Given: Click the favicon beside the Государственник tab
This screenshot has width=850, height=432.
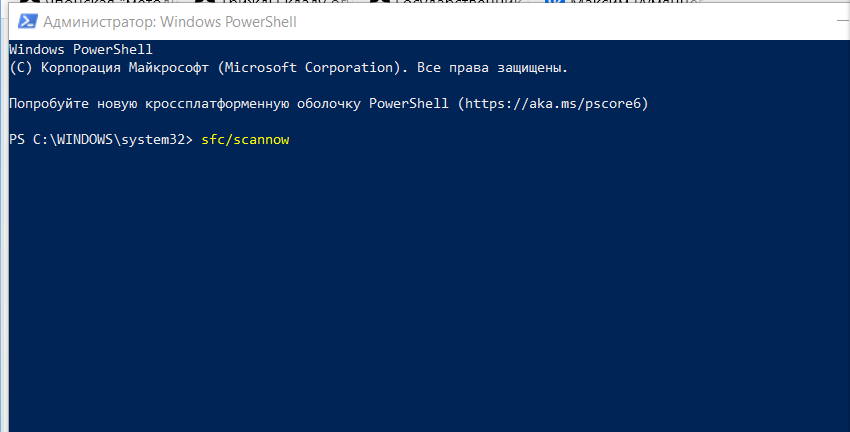Looking at the screenshot, I should (380, 3).
